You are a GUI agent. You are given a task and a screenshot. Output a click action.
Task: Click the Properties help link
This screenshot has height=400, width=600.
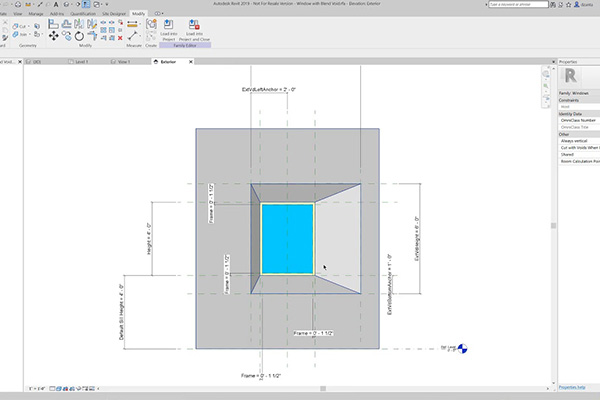coord(572,387)
